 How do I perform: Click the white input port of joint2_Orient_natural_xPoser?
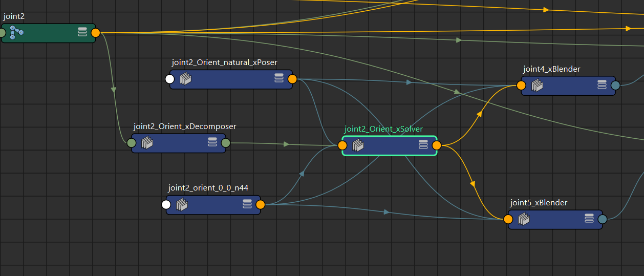click(170, 79)
